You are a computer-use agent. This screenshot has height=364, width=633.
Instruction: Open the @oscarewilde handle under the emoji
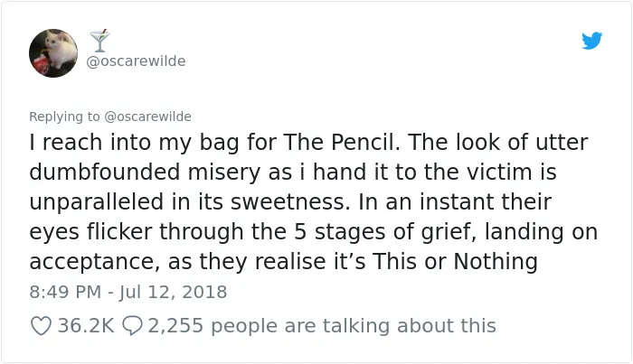pyautogui.click(x=136, y=61)
